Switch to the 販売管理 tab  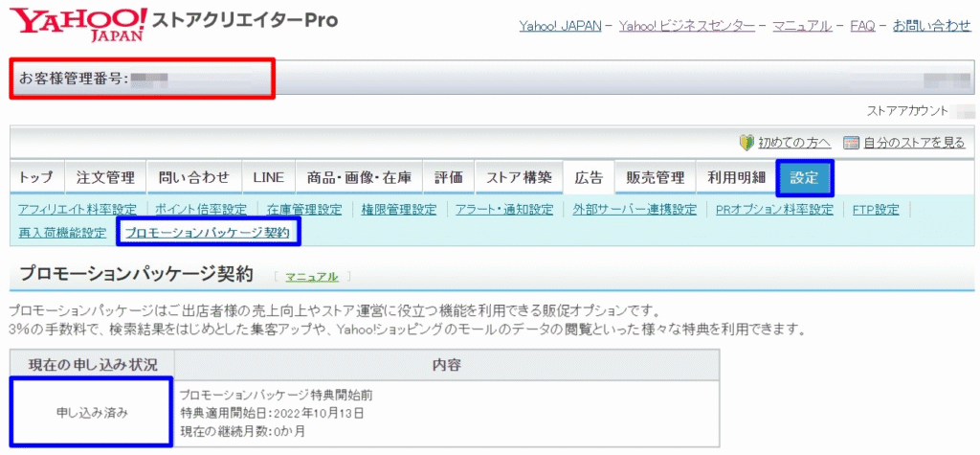coord(655,178)
